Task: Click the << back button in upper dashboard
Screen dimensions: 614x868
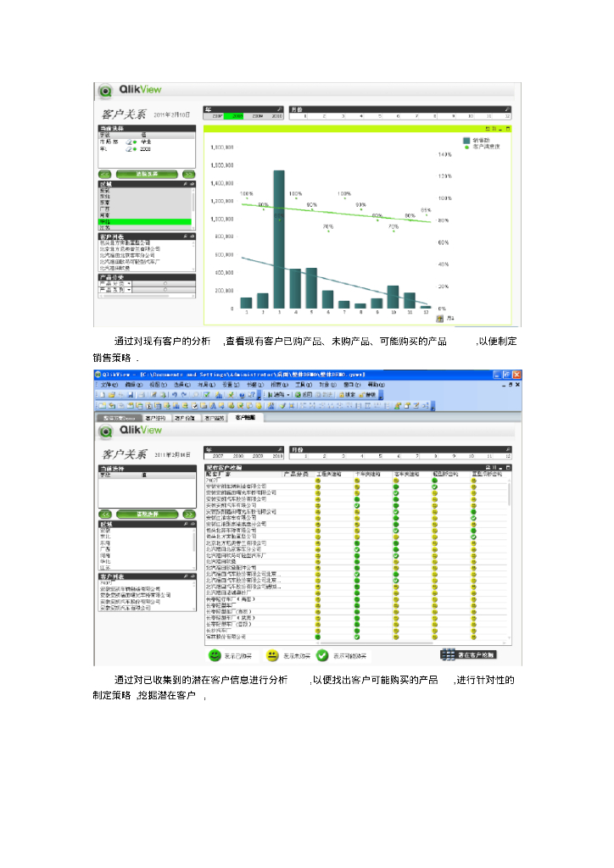Action: (105, 175)
